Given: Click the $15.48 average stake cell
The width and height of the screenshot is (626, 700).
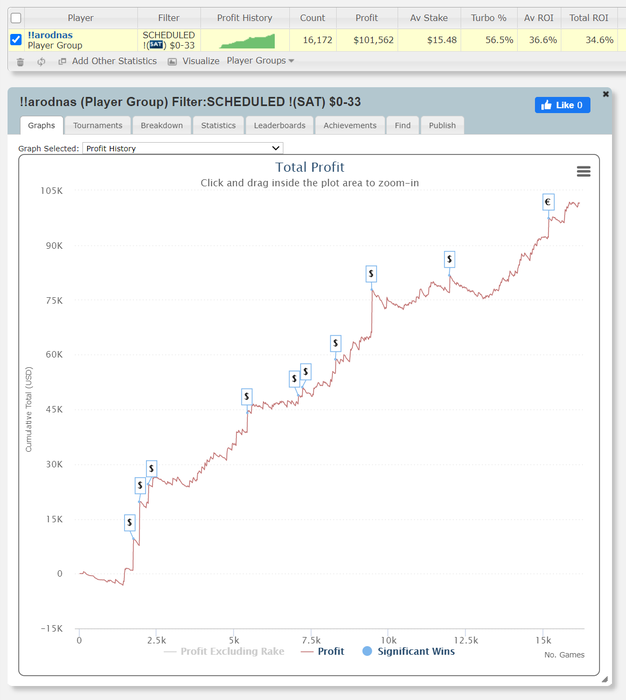Looking at the screenshot, I should [429, 40].
